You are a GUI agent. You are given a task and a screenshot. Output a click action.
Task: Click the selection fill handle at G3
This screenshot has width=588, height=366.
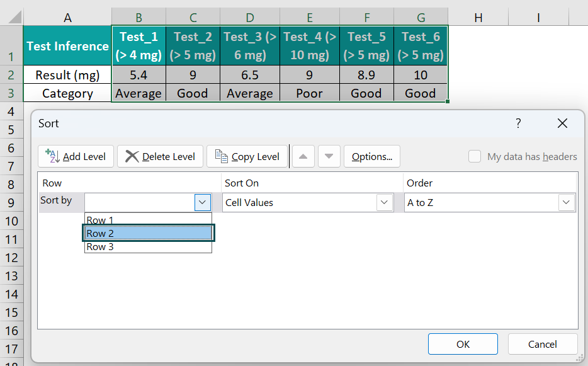(x=448, y=101)
